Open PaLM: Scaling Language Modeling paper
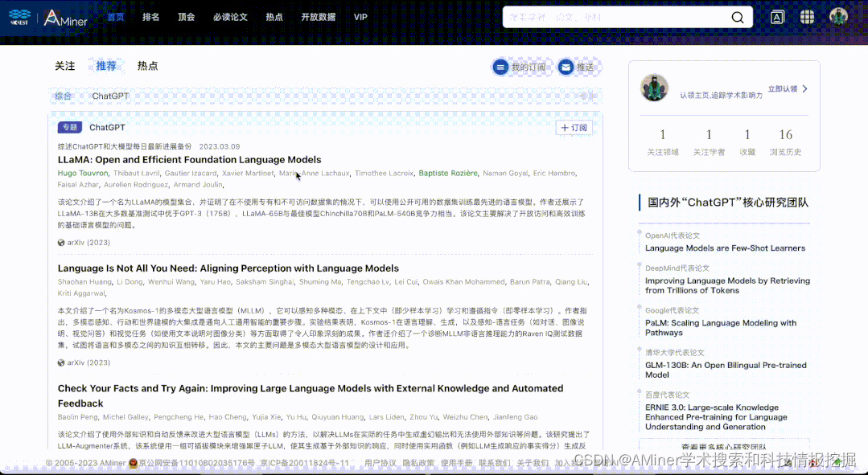 721,328
